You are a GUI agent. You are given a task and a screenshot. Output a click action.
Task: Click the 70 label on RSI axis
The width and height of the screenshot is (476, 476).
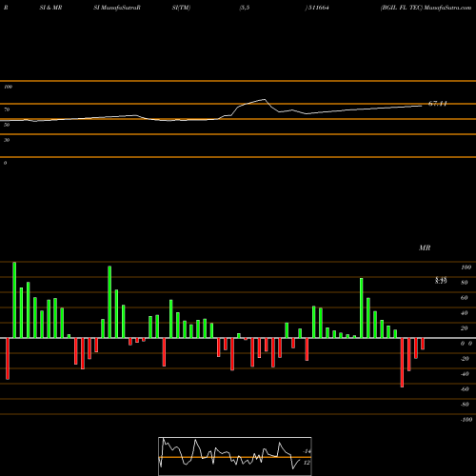coord(7,109)
